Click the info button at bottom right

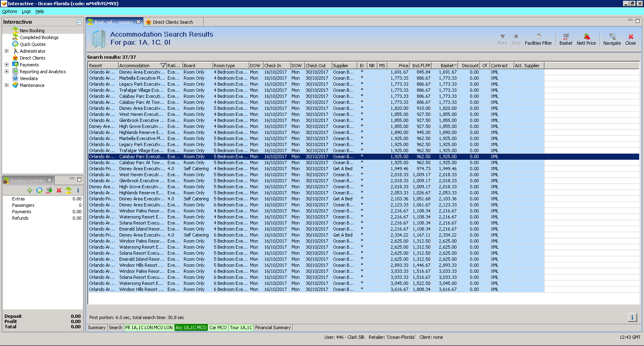[632, 317]
